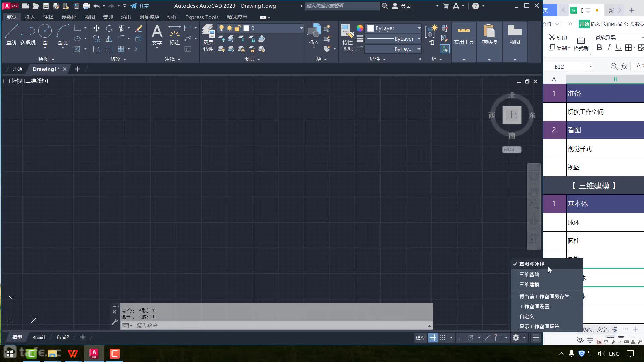Click the 标注 (Dimension) tool
The height and width of the screenshot is (362, 644).
coord(175,35)
